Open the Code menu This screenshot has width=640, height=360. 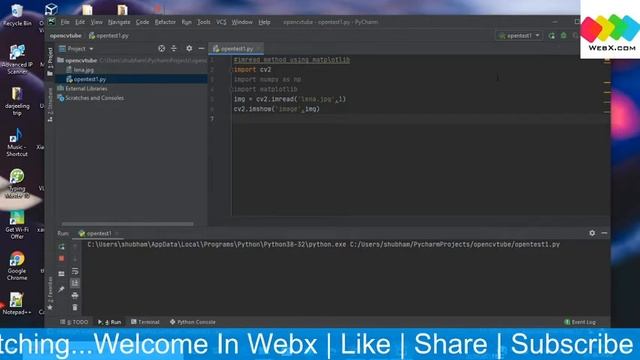click(142, 22)
